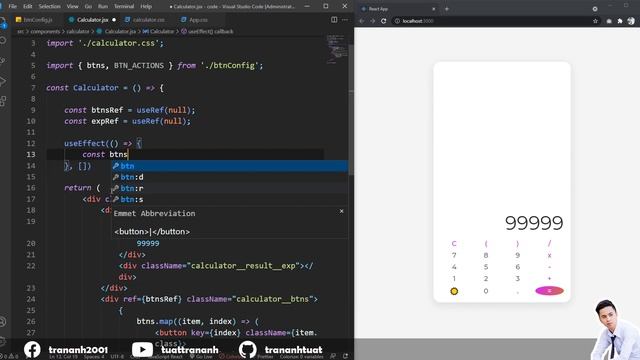Open the Search view in activity bar

3,41
